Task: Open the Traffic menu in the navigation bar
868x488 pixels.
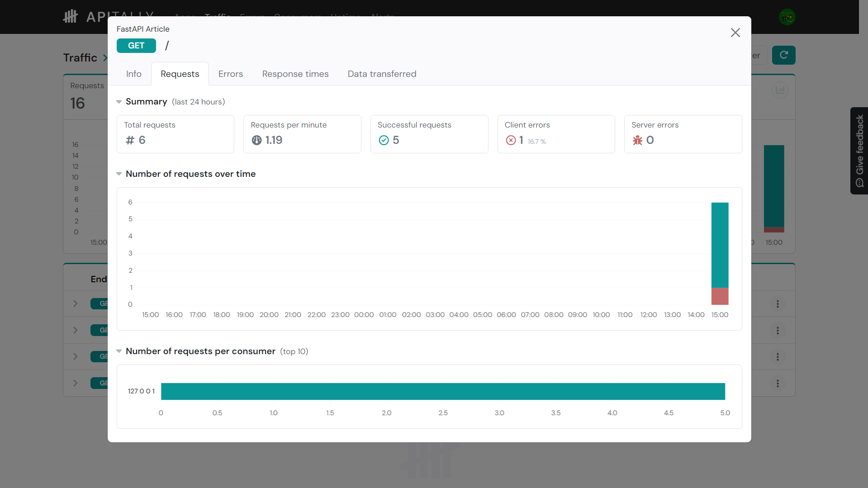Action: (218, 17)
